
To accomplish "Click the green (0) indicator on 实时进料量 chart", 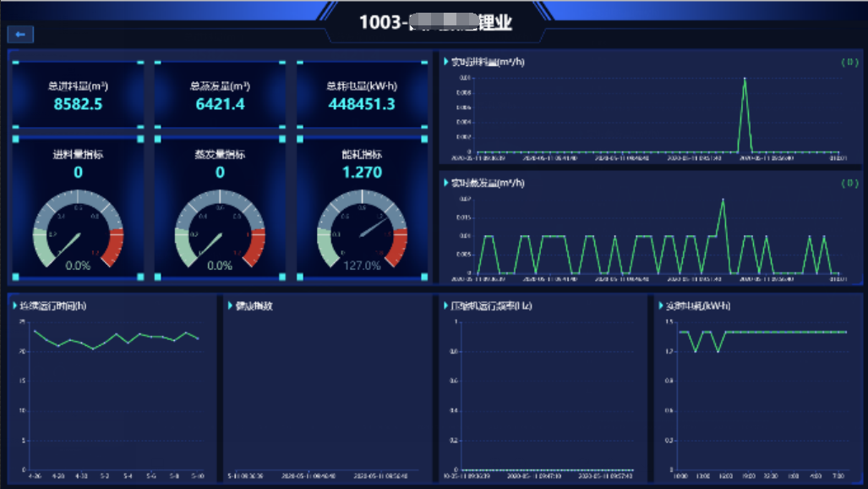I will click(x=849, y=62).
